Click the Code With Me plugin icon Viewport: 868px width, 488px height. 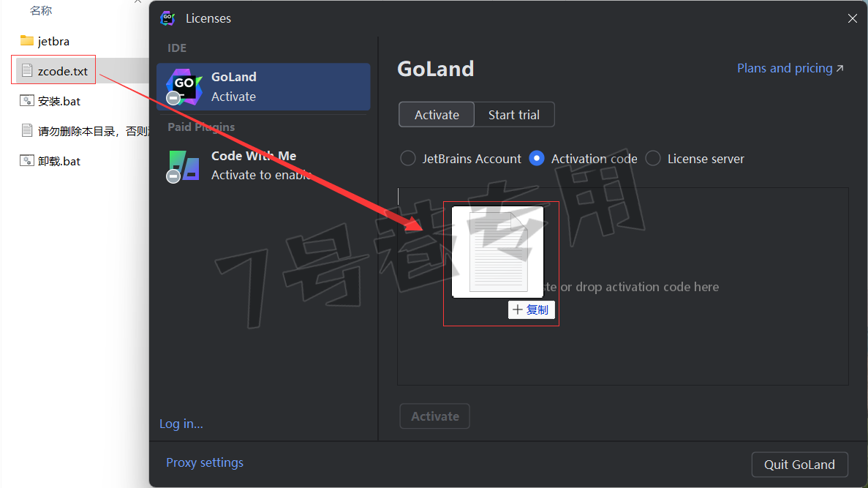pyautogui.click(x=184, y=165)
